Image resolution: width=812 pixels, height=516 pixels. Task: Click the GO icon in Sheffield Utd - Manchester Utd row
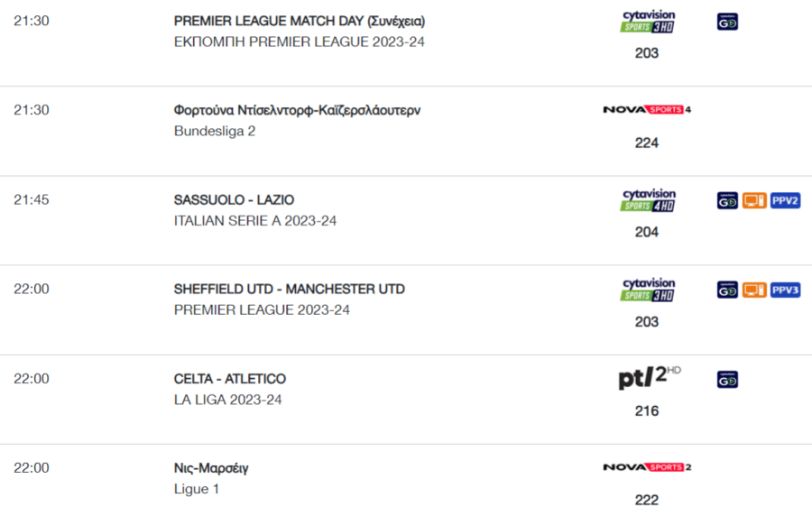point(727,290)
